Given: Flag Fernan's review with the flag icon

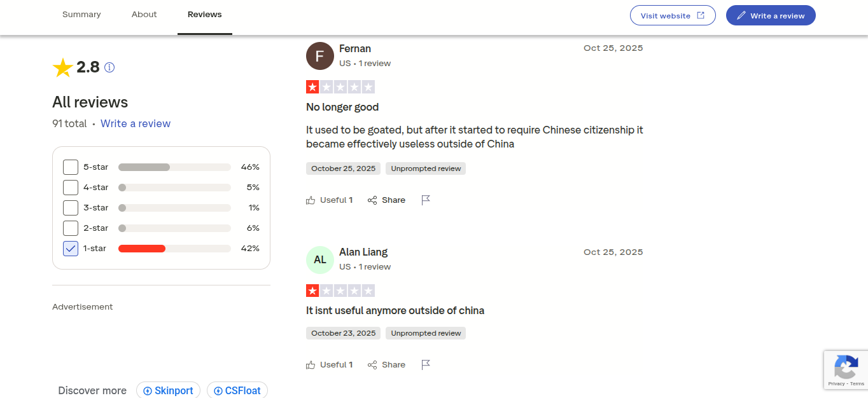Looking at the screenshot, I should [426, 200].
